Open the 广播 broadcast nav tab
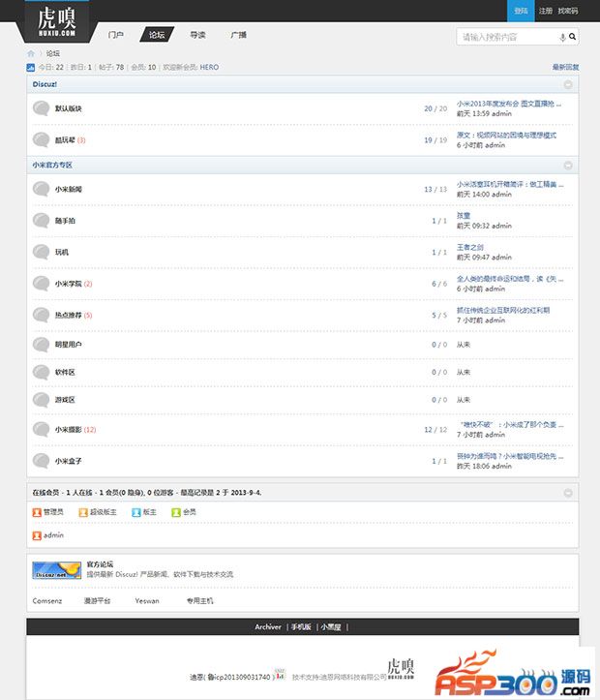 (239, 35)
